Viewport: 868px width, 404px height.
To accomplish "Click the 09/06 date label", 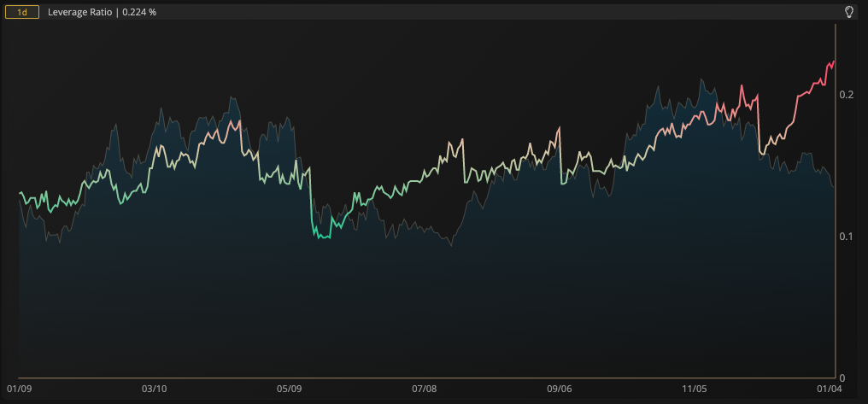I will point(559,389).
